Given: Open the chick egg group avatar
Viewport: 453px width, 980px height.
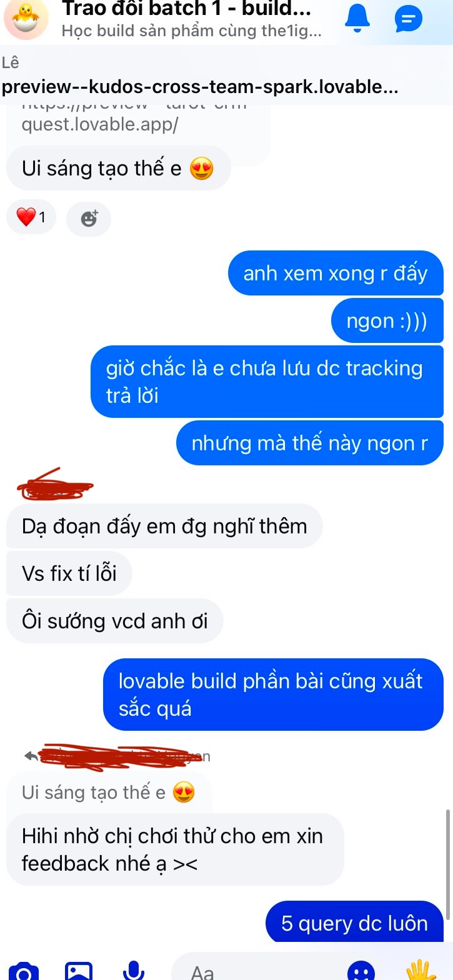Looking at the screenshot, I should 26,19.
